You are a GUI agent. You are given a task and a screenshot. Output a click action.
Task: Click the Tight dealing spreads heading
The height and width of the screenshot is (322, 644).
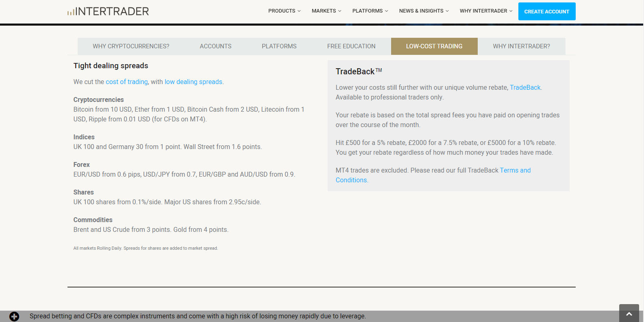pyautogui.click(x=111, y=66)
